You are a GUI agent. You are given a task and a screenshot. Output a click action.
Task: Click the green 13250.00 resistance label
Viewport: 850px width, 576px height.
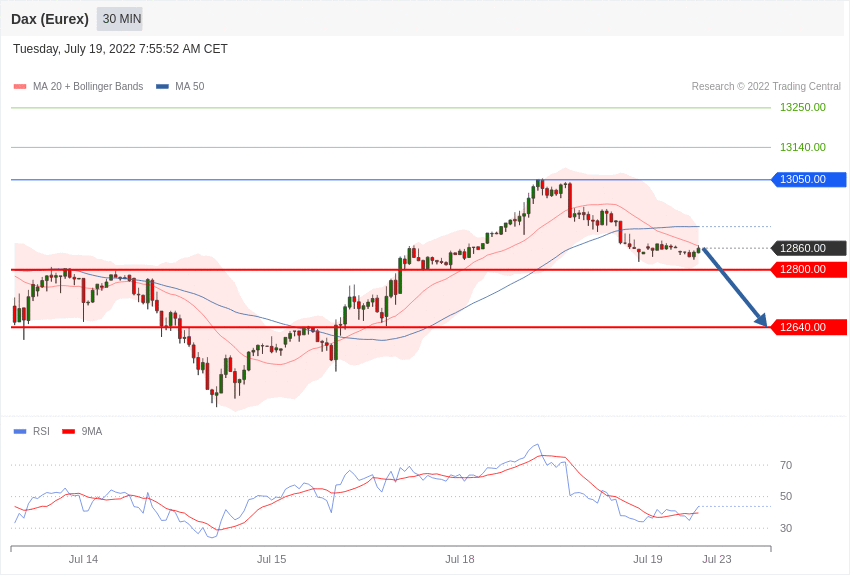click(x=802, y=108)
